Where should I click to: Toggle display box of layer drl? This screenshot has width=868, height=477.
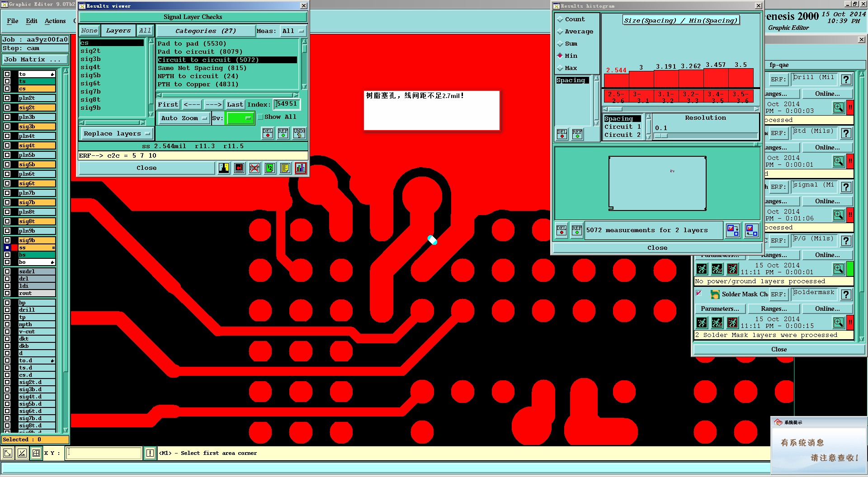pos(7,279)
